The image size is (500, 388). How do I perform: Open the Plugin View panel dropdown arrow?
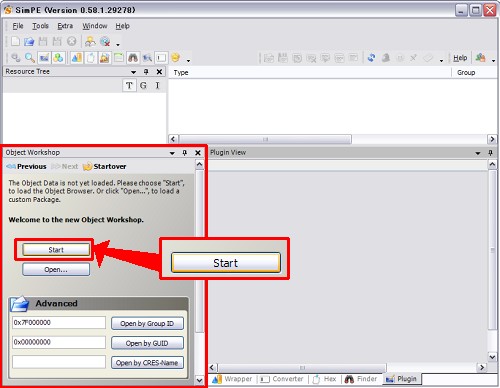[478, 153]
